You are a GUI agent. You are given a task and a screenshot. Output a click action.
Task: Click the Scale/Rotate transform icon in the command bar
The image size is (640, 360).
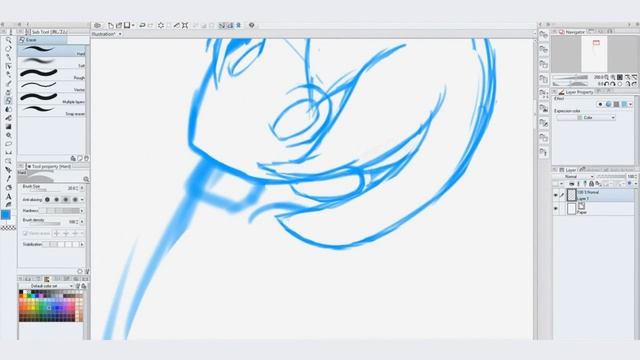click(x=185, y=25)
